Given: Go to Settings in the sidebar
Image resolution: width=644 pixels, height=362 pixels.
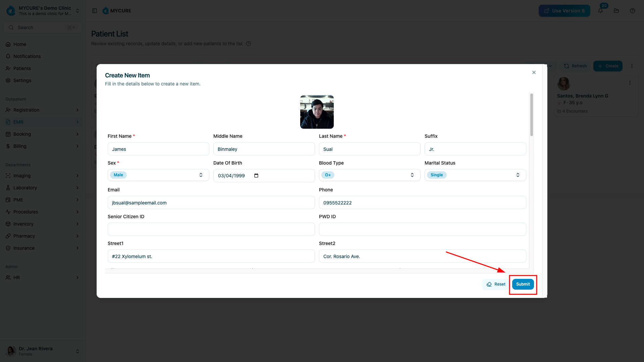Looking at the screenshot, I should [x=22, y=80].
